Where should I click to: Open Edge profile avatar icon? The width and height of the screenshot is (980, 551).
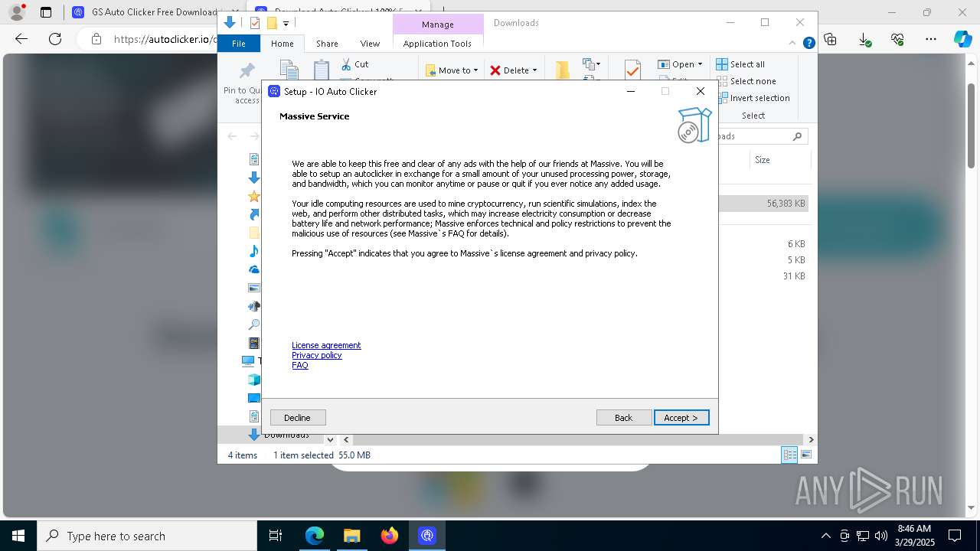click(x=17, y=12)
